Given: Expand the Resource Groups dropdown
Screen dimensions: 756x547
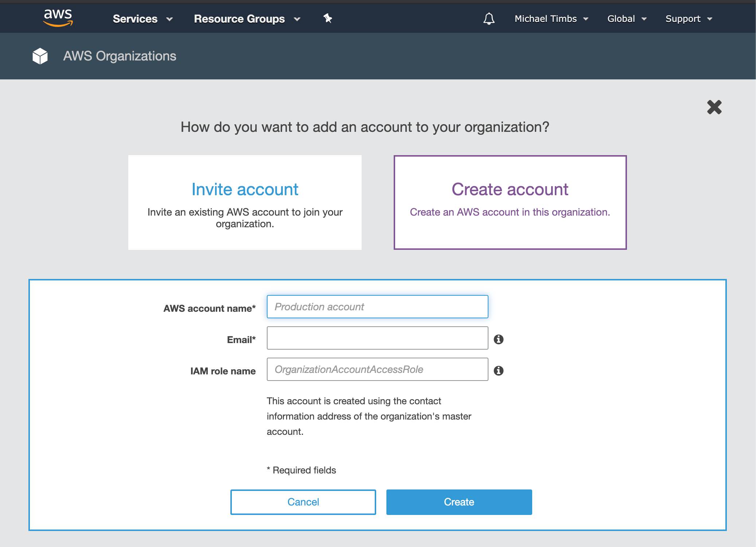Looking at the screenshot, I should (x=247, y=19).
